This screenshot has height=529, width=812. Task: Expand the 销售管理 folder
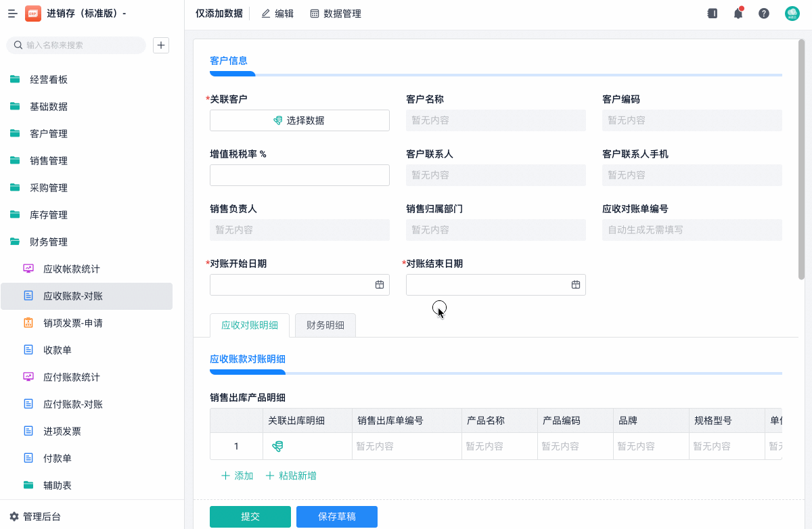tap(49, 161)
